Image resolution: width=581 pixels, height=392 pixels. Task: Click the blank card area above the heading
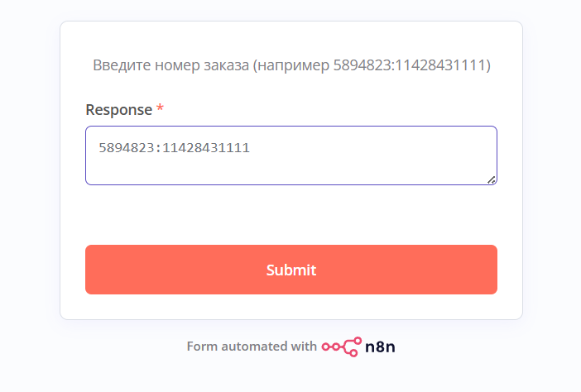[x=291, y=39]
